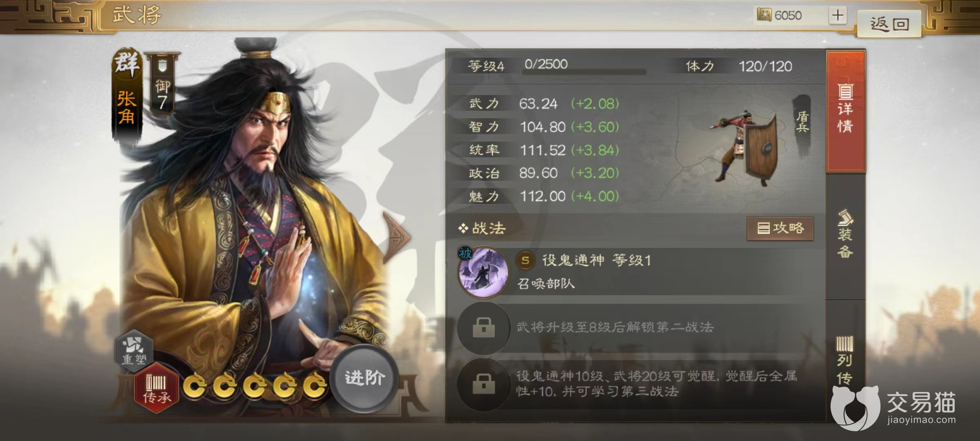Tap the locked second skill slot icon
Screen dimensions: 980x441
tap(484, 327)
